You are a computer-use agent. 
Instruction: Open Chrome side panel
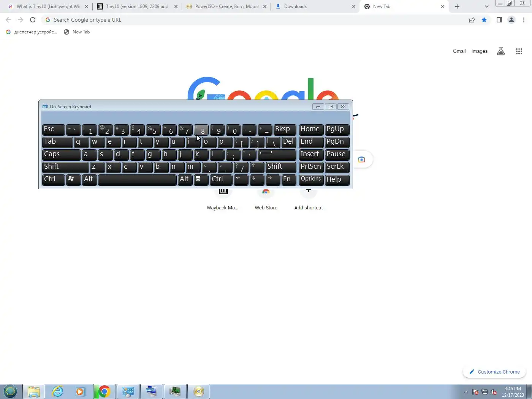coord(499,20)
